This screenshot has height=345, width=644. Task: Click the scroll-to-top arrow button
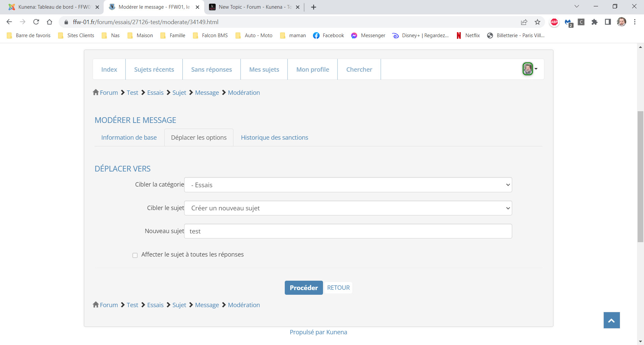[611, 320]
